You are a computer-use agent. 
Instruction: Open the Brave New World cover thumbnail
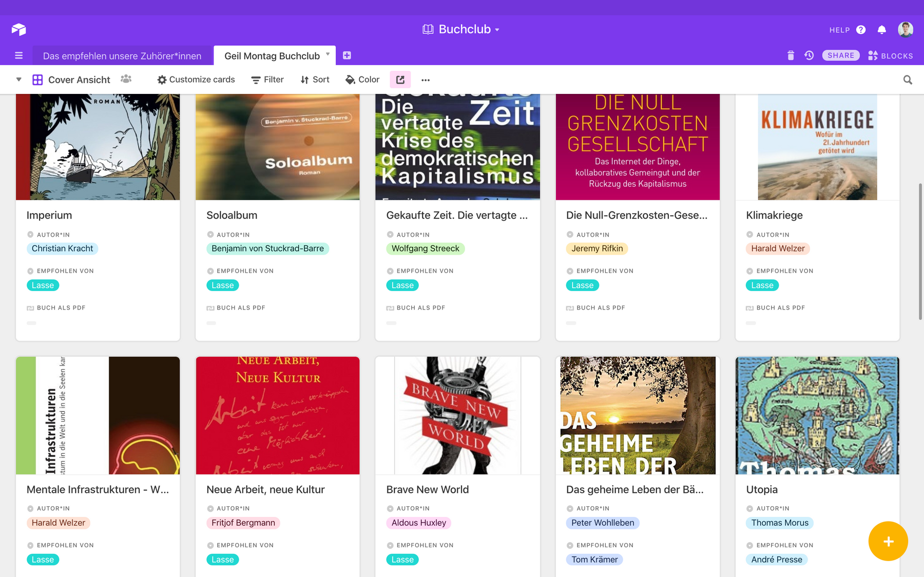click(x=457, y=415)
